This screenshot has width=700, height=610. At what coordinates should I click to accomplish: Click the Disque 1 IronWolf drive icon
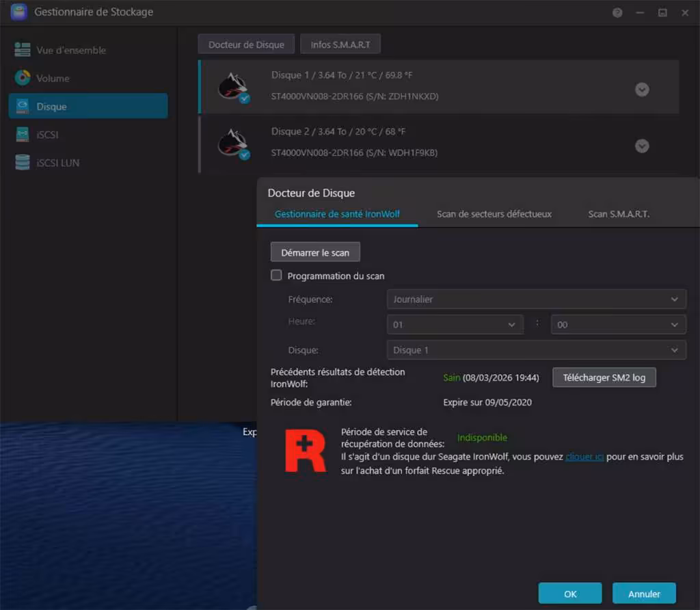tap(233, 87)
